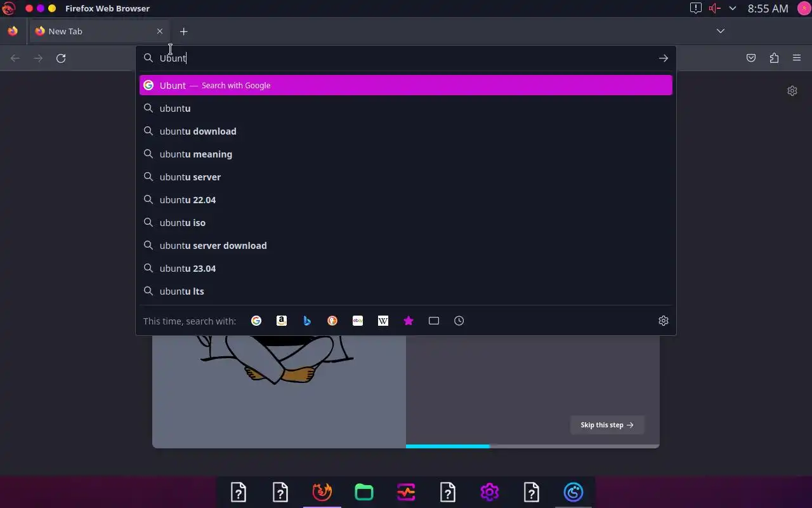The width and height of the screenshot is (812, 508).
Task: Select Google in the search-with row
Action: 256,321
